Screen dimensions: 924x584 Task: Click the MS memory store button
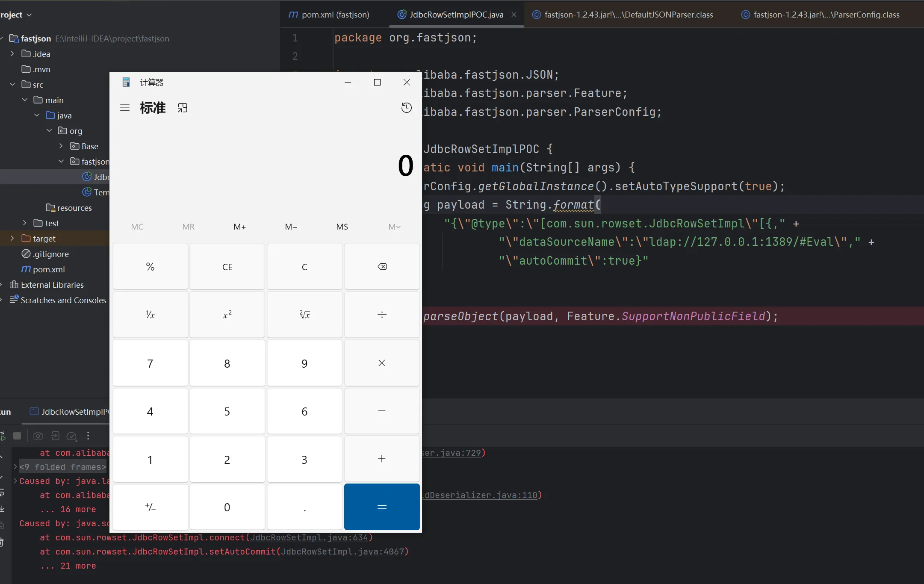tap(342, 227)
